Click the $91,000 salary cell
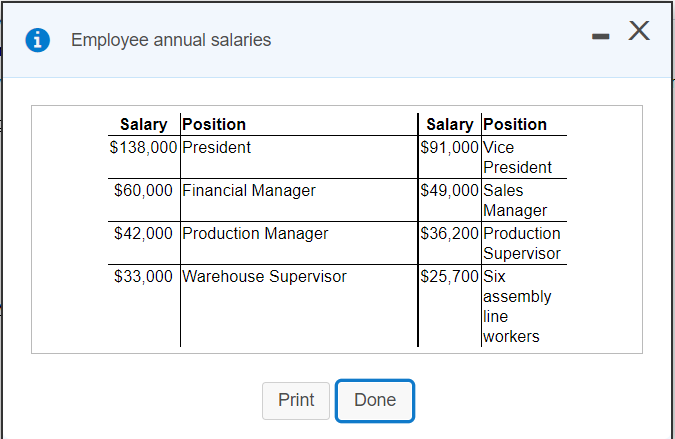The height and width of the screenshot is (439, 675). coord(450,147)
